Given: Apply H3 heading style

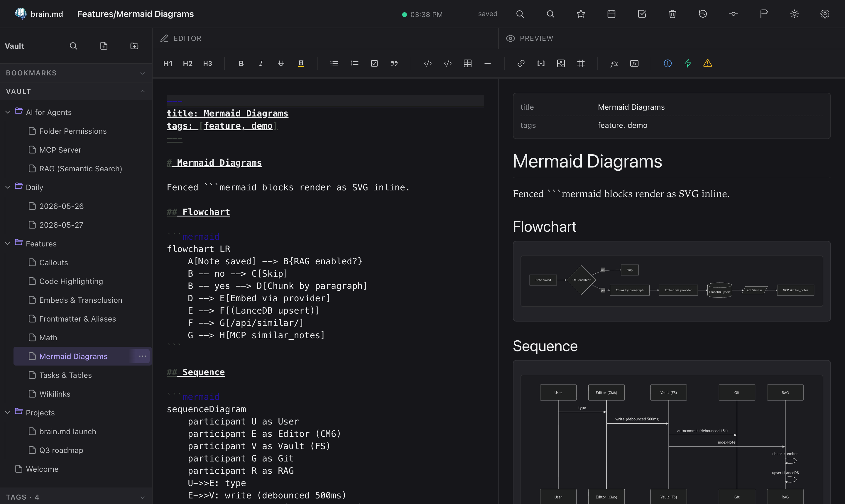Looking at the screenshot, I should point(207,63).
